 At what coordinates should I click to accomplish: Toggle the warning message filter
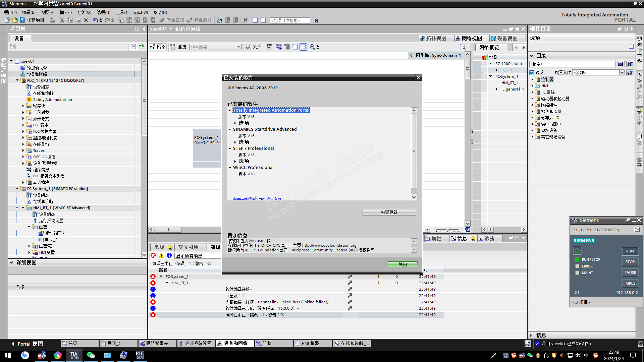point(161,255)
